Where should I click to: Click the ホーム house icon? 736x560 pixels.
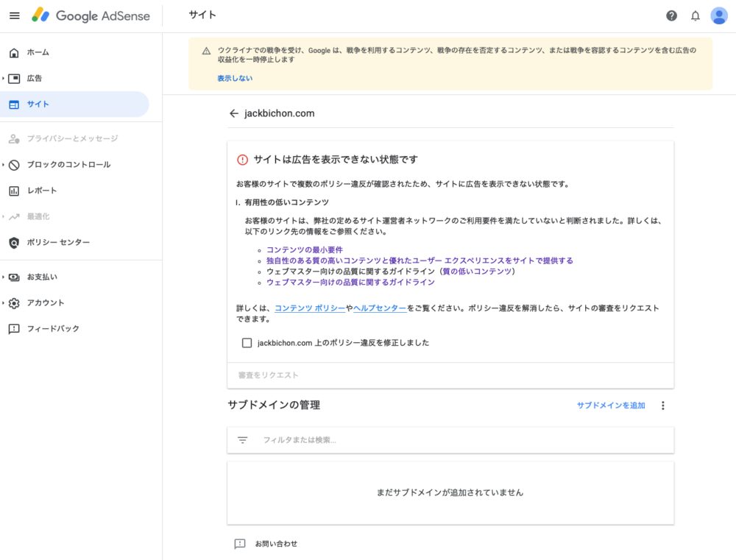pos(14,52)
